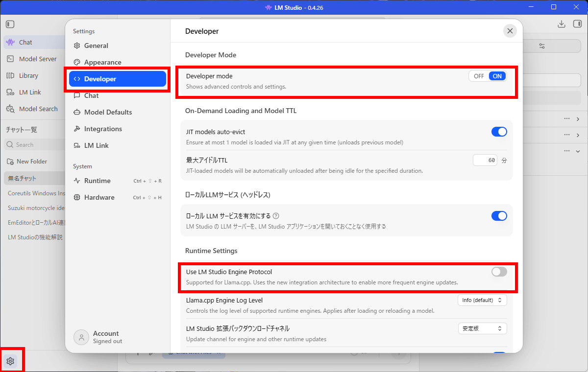
Task: Open the LM Studioの機能解説 chat
Action: click(34, 237)
